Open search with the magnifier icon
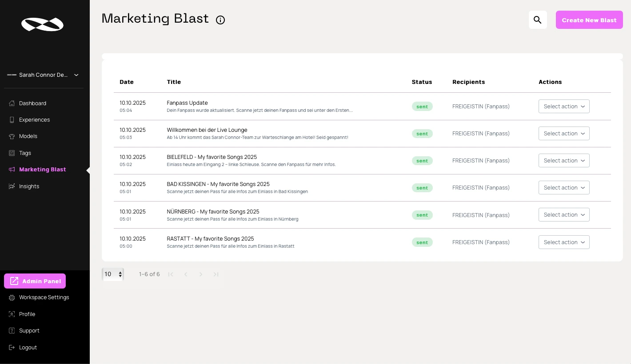Image resolution: width=631 pixels, height=364 pixels. coord(538,20)
